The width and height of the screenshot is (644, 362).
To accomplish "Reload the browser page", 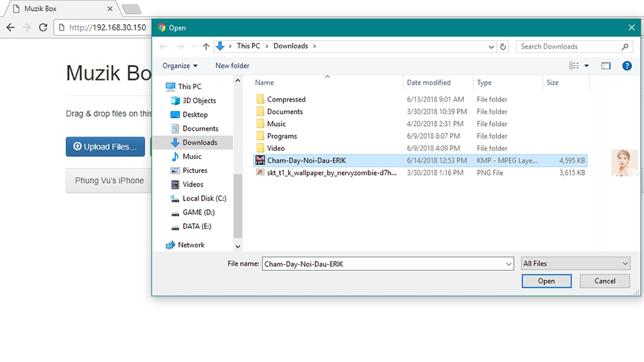I will pos(43,27).
